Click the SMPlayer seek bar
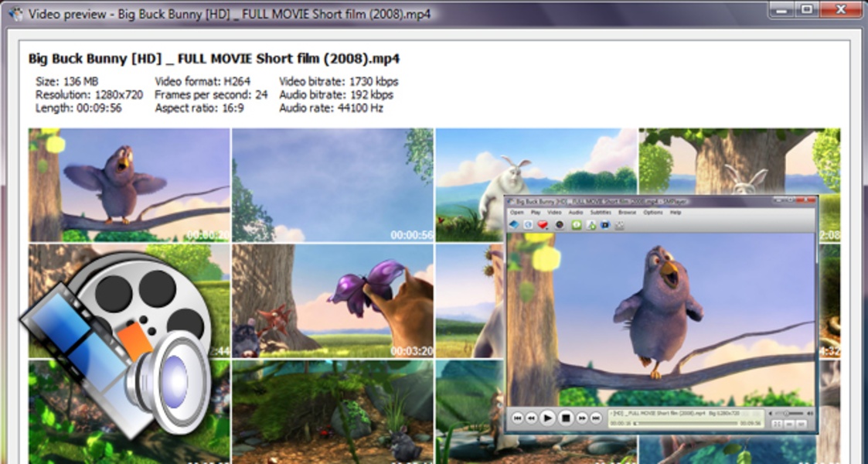 click(x=686, y=424)
